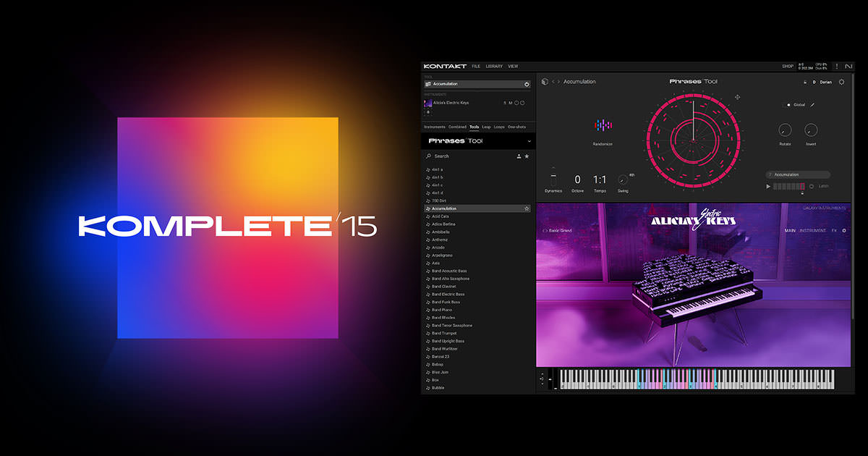Switch to the Combined tab
Image resolution: width=868 pixels, height=456 pixels.
tap(457, 127)
